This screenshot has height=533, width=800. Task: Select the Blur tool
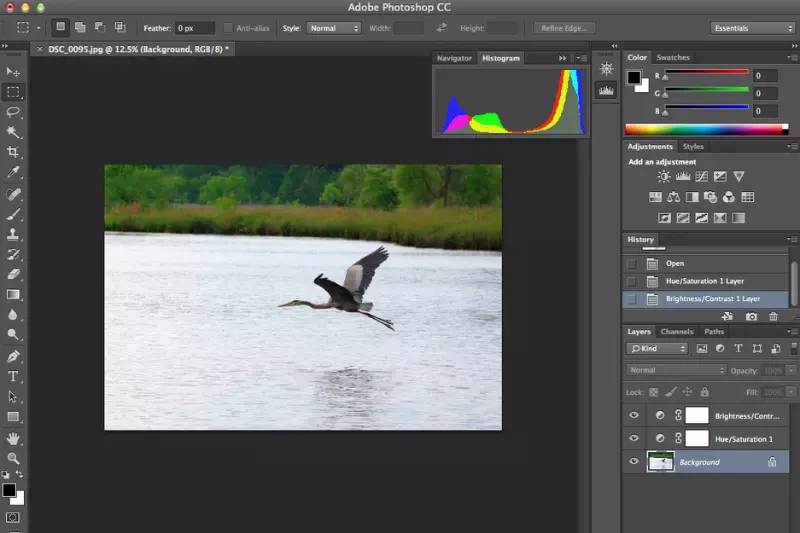click(x=13, y=315)
